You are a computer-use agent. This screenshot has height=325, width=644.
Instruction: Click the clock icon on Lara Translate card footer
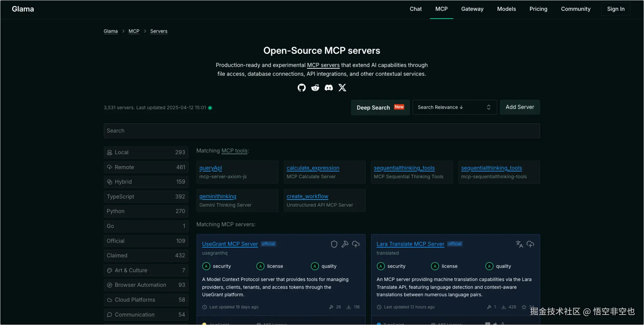379,307
